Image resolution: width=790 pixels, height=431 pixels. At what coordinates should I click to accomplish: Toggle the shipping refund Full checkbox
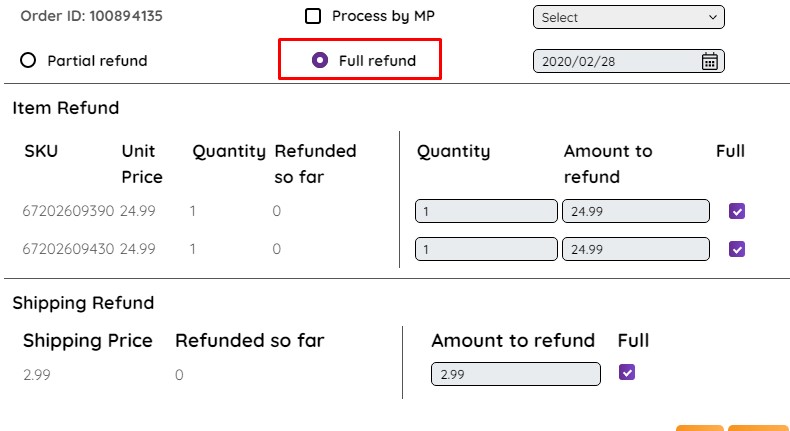(627, 373)
